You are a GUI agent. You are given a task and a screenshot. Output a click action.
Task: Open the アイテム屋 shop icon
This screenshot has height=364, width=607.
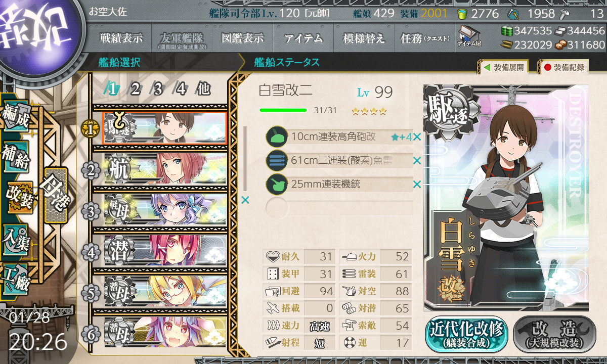[x=469, y=36]
